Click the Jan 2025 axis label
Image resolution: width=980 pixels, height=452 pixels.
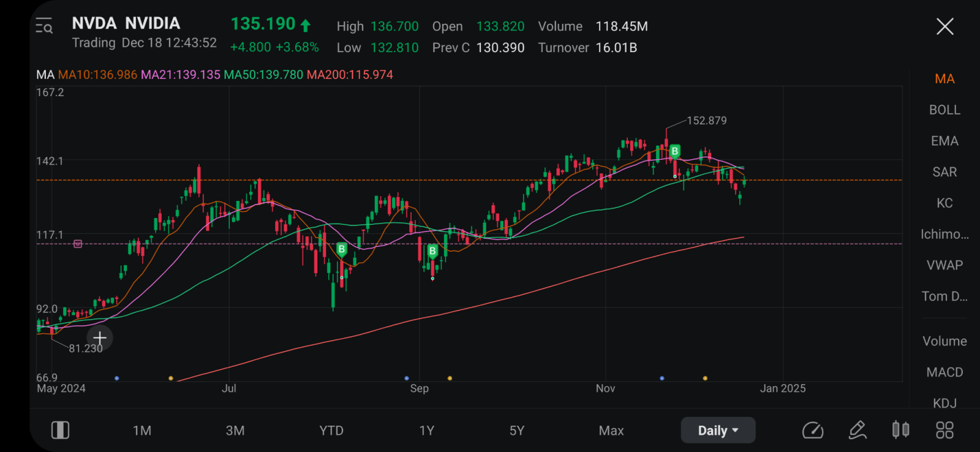coord(783,388)
